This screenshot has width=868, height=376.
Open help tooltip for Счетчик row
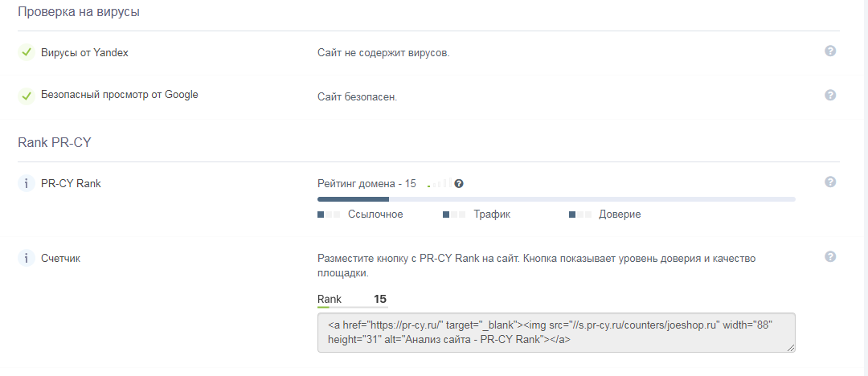830,257
